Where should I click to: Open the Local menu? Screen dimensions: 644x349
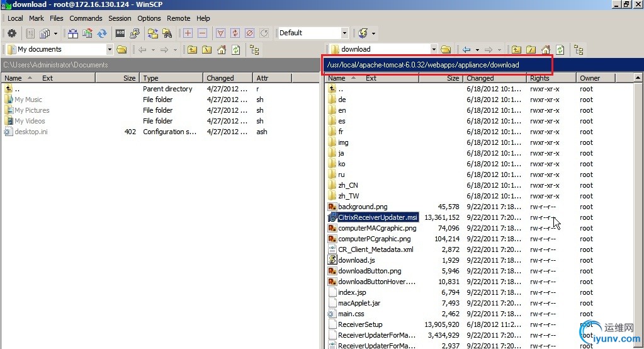pos(15,18)
